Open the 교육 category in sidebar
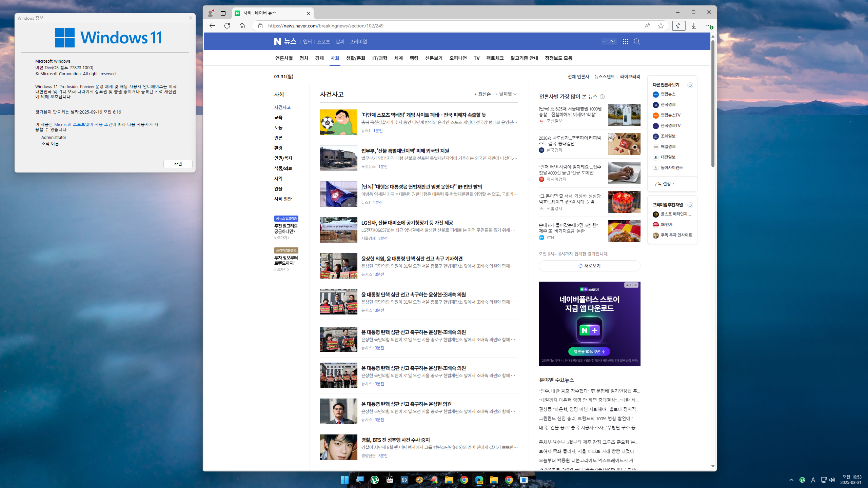The width and height of the screenshot is (868, 488). [x=278, y=117]
